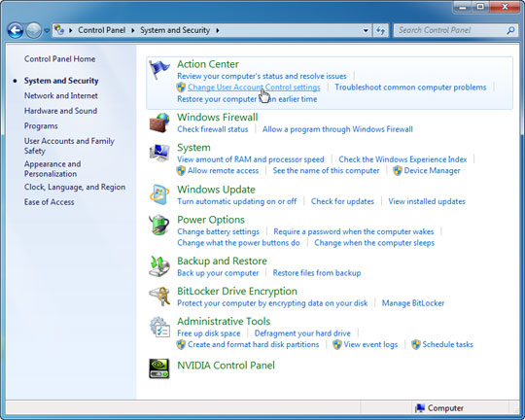Click Control Panel breadcrumb in address bar

click(102, 30)
